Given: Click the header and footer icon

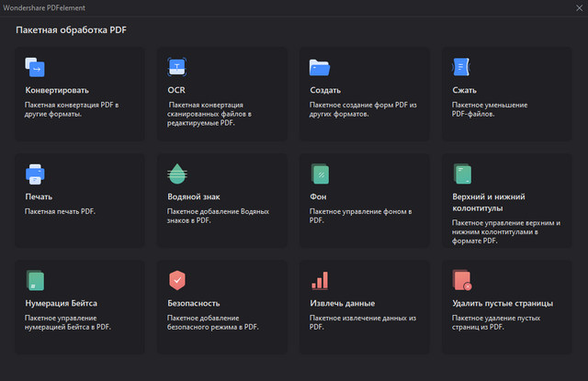Looking at the screenshot, I should click(461, 174).
